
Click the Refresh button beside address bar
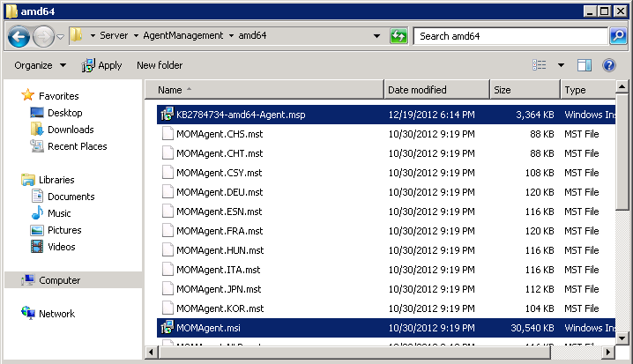point(399,36)
